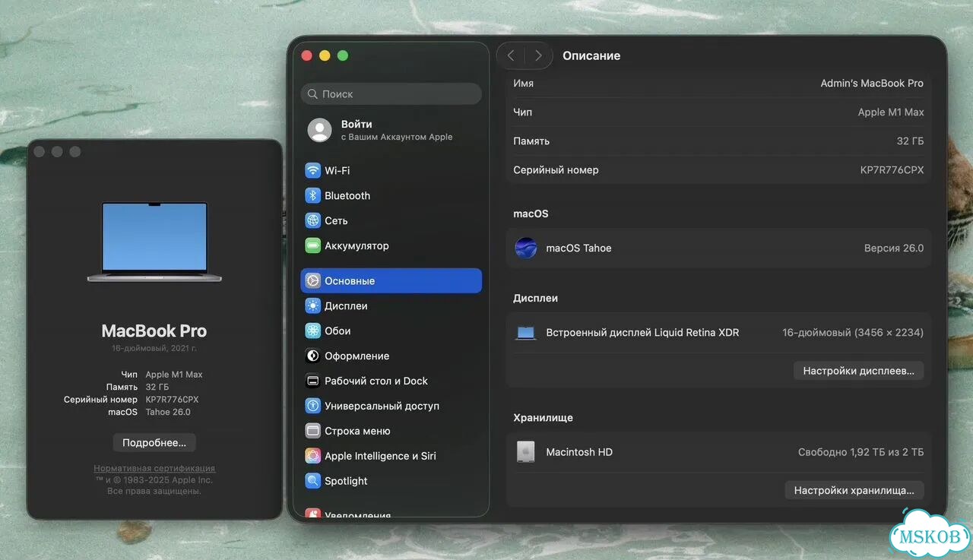
Task: Click the magnifier icon in search field
Action: click(x=312, y=94)
